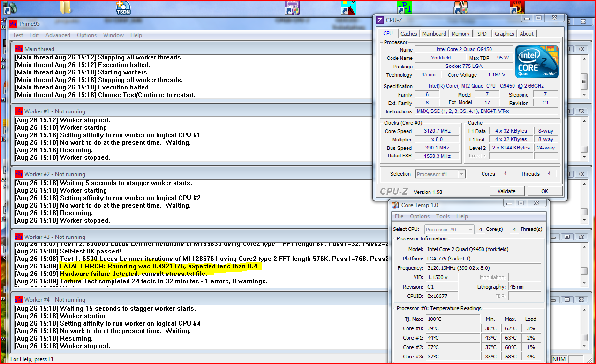Click the CPU-Z title bar Z icon
The image size is (596, 364).
tap(380, 20)
